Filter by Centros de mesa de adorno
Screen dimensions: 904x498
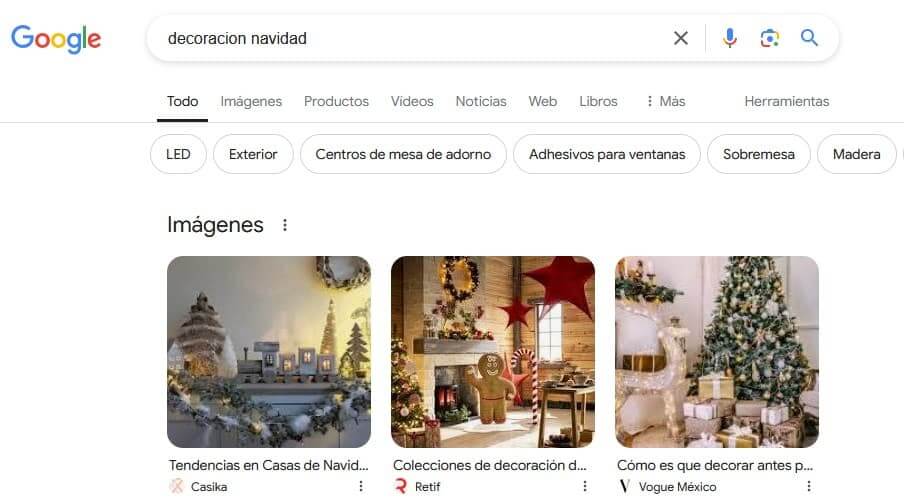(403, 154)
